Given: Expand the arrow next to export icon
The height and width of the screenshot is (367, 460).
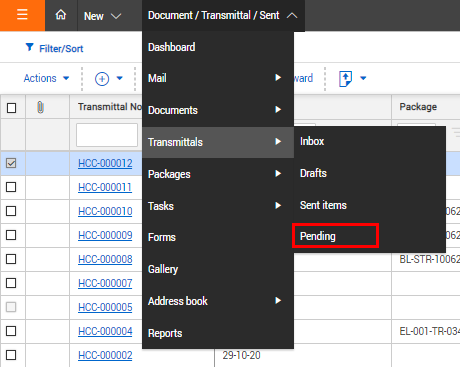Looking at the screenshot, I should [363, 78].
